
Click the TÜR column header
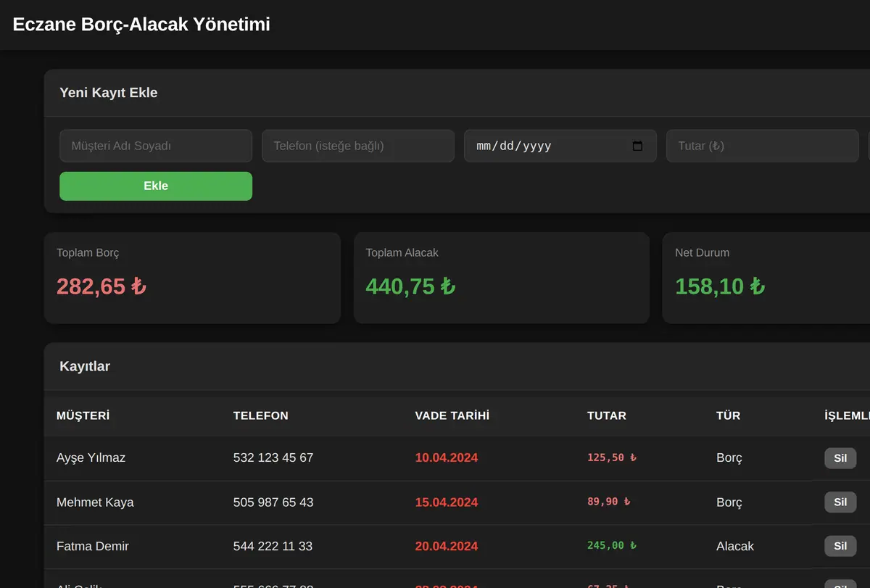729,415
